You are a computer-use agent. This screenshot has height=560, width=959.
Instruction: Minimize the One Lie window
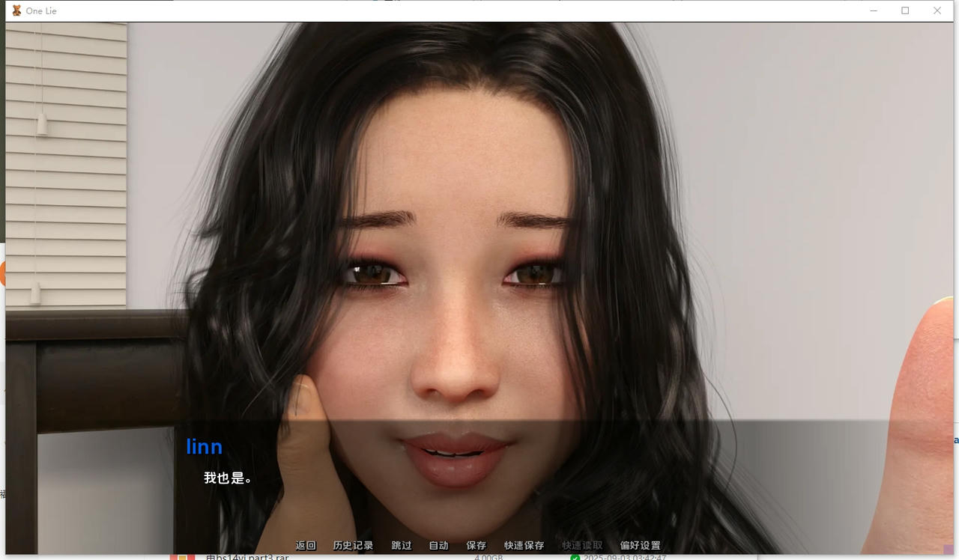click(874, 10)
